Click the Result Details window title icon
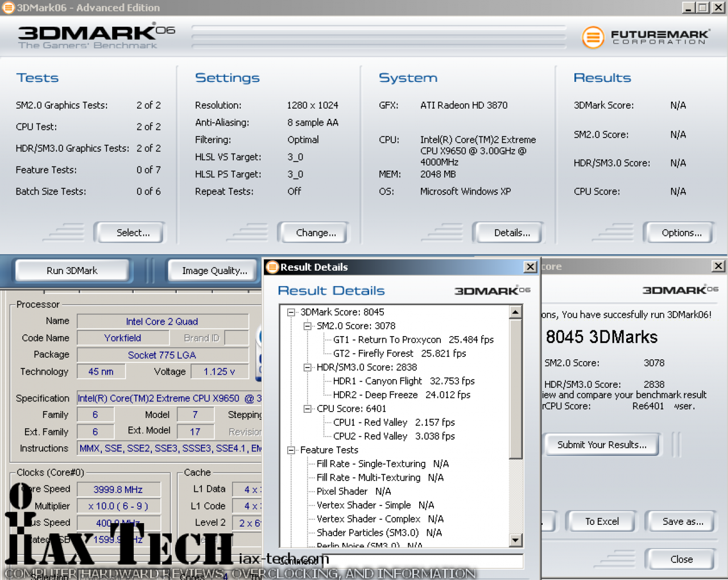Viewport: 728px width, 580px height. 272,267
